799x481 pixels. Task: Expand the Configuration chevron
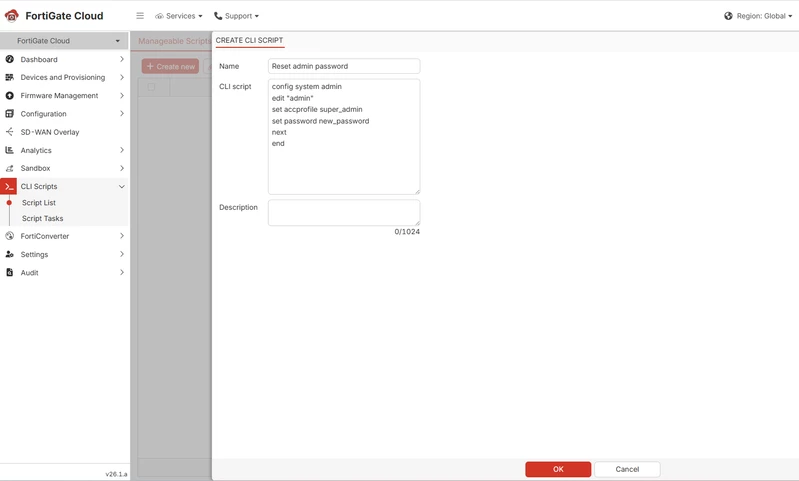[x=122, y=114]
